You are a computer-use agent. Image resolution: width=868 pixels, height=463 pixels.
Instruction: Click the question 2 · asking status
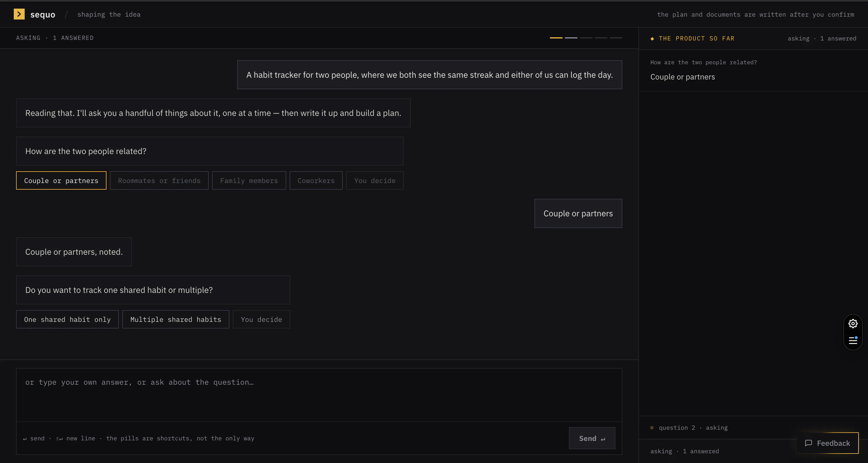[693, 428]
